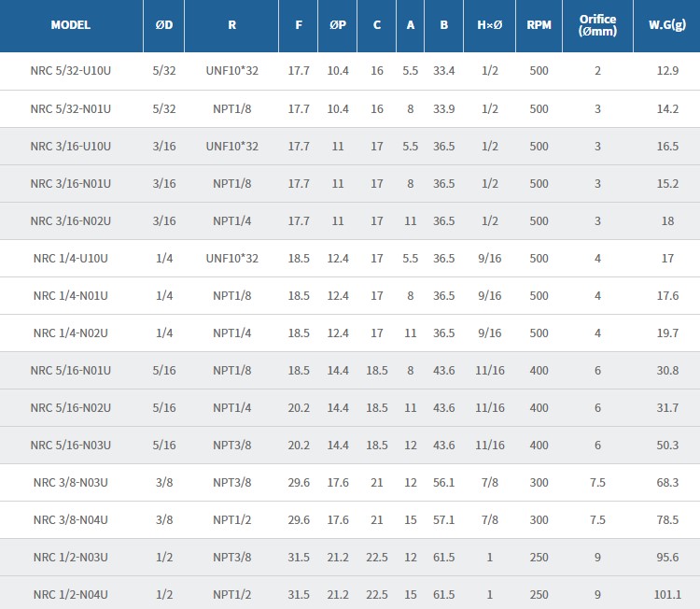This screenshot has width=700, height=609.
Task: Click the NRC 5/16-N03U model cell
Action: tap(71, 445)
